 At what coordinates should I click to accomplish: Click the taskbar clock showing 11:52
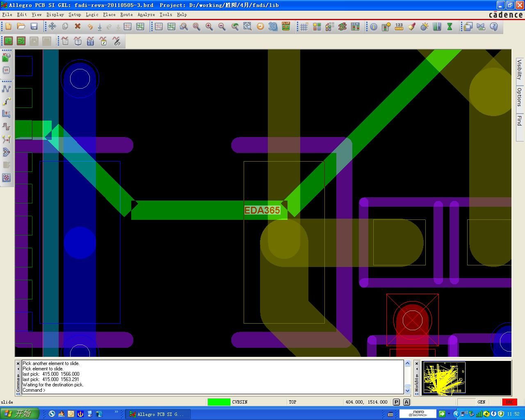(514, 414)
